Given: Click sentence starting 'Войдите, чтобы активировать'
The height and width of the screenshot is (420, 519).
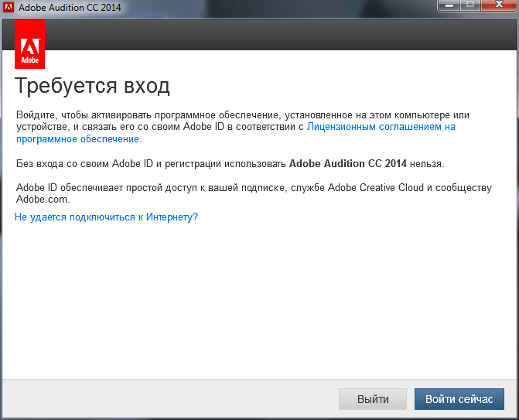Looking at the screenshot, I should click(x=243, y=127).
